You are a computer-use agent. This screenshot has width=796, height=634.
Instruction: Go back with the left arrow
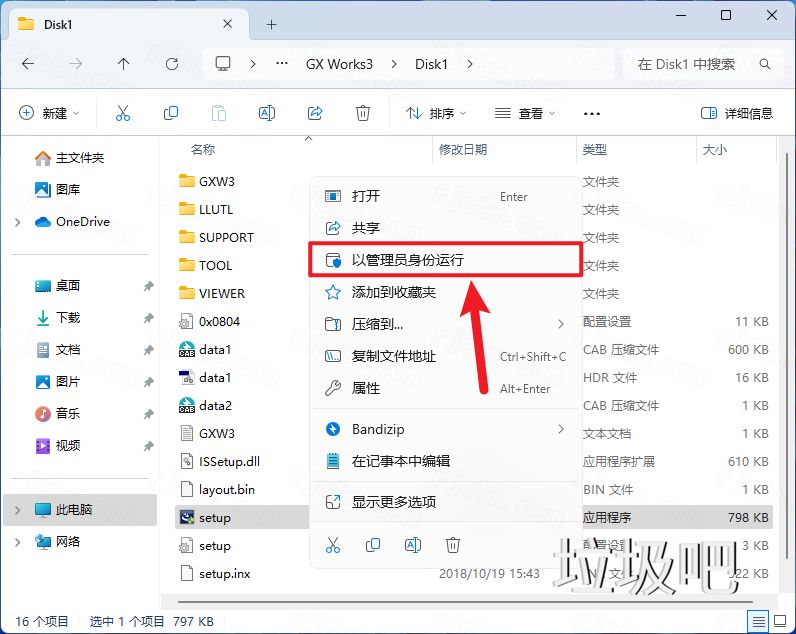tap(28, 64)
